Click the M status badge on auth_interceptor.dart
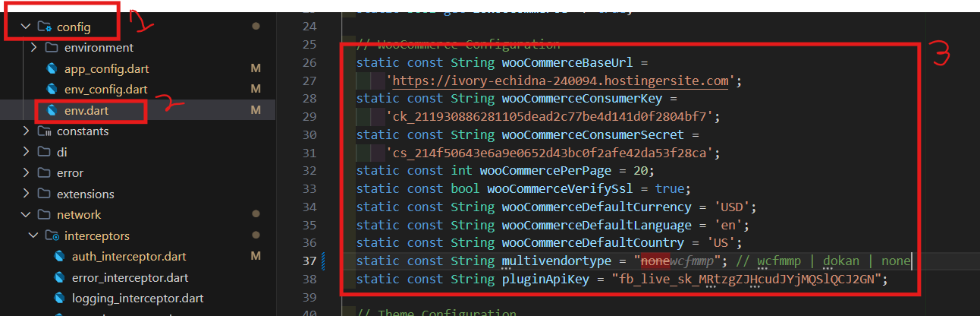 pos(256,256)
